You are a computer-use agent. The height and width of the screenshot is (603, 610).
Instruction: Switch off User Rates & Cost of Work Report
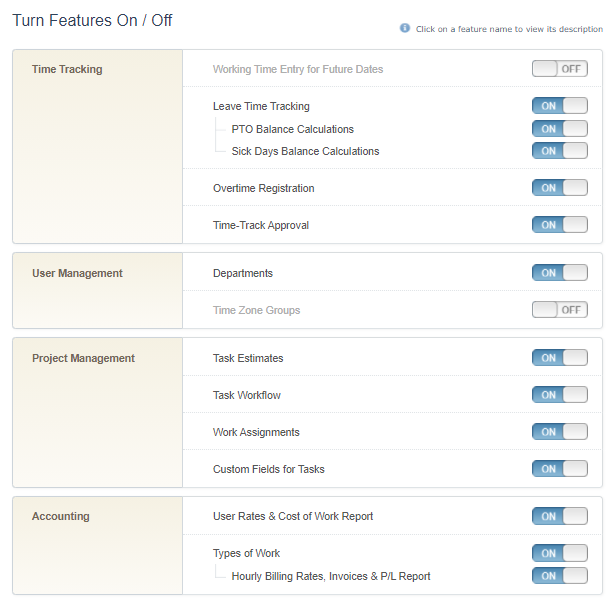(x=559, y=516)
